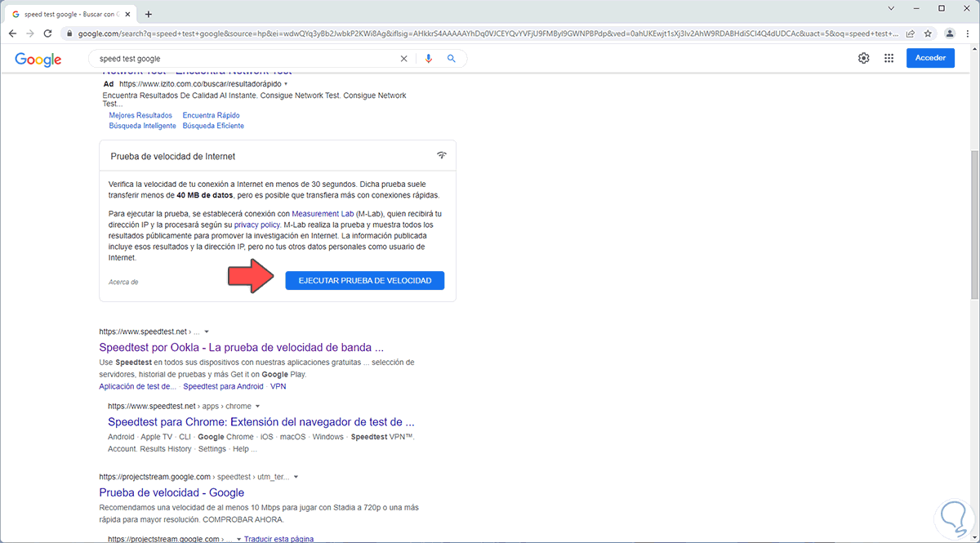Viewport: 980px width, 543px height.
Task: Bookmark this tab with the star icon
Action: coord(929,33)
